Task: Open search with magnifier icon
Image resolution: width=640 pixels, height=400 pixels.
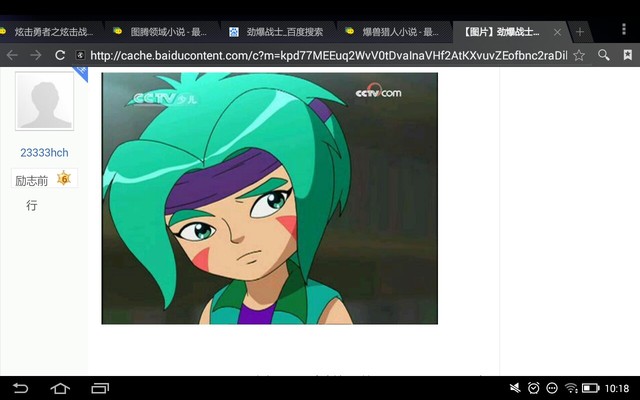Action: pyautogui.click(x=604, y=55)
